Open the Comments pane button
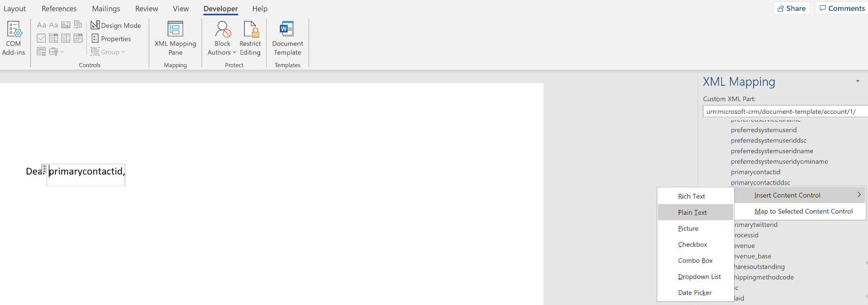The image size is (868, 305). 842,8
